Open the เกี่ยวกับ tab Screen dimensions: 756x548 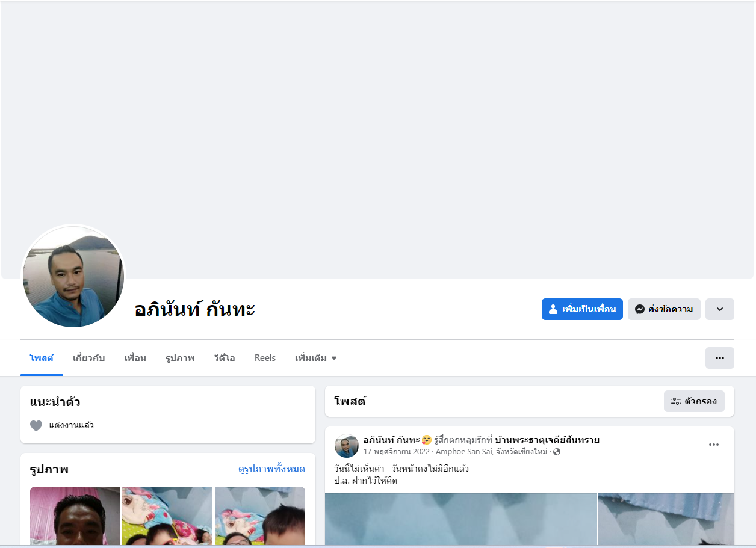89,358
